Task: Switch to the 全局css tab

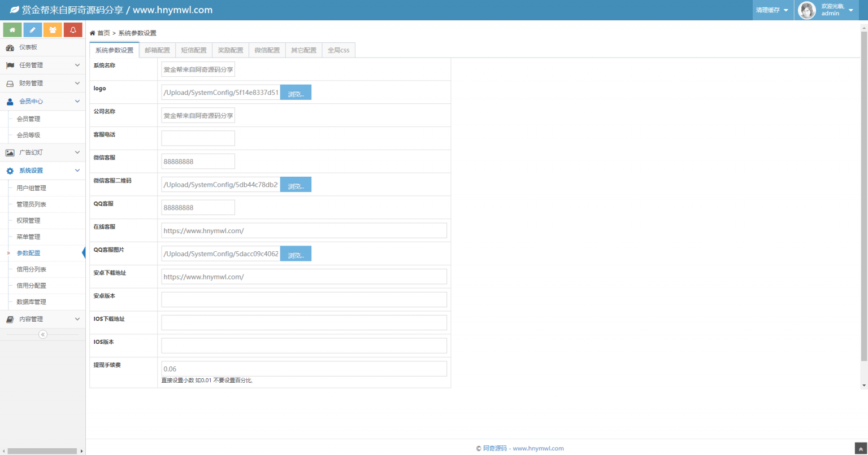Action: 338,50
